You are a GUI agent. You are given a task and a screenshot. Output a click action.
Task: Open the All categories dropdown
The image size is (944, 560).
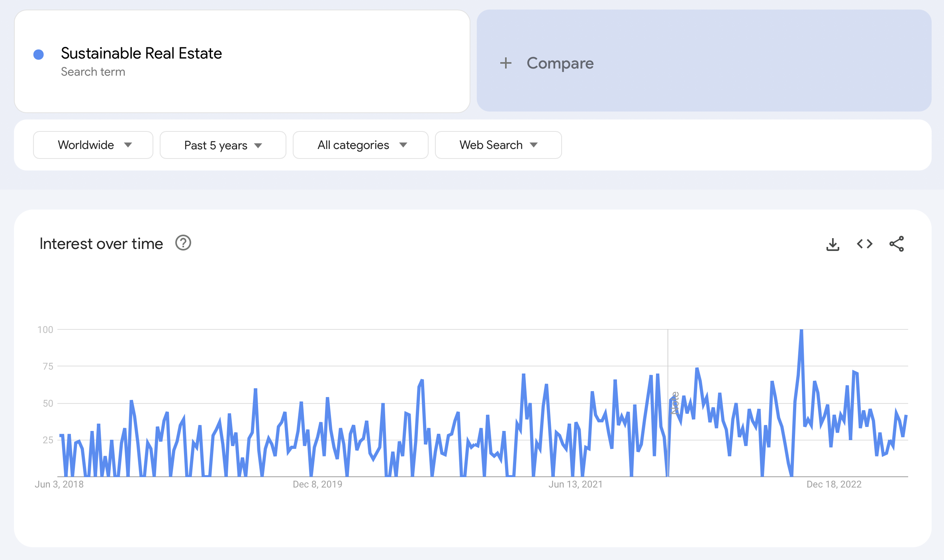(x=360, y=145)
